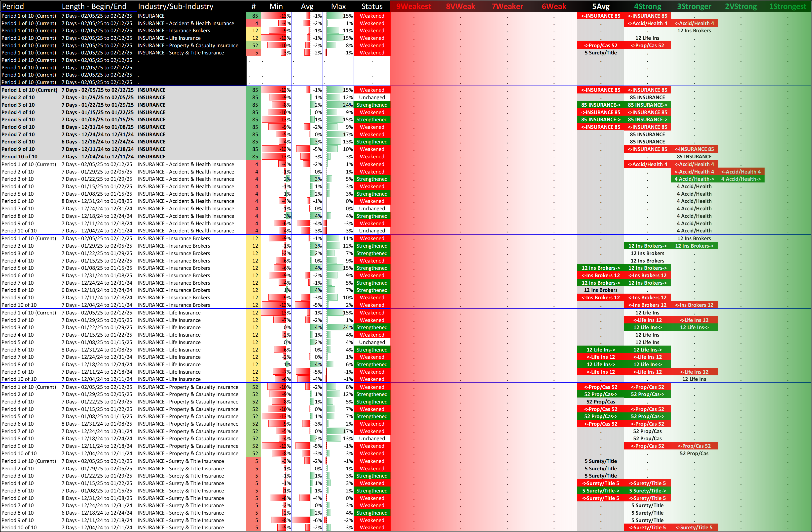This screenshot has width=812, height=532.
Task: Click the 3Stronger column header
Action: 694,6
